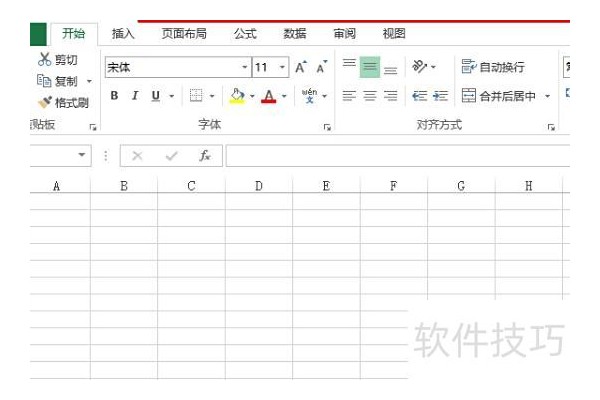Screen dimensions: 600x400
Task: Increase indent icon
Action: (x=440, y=95)
